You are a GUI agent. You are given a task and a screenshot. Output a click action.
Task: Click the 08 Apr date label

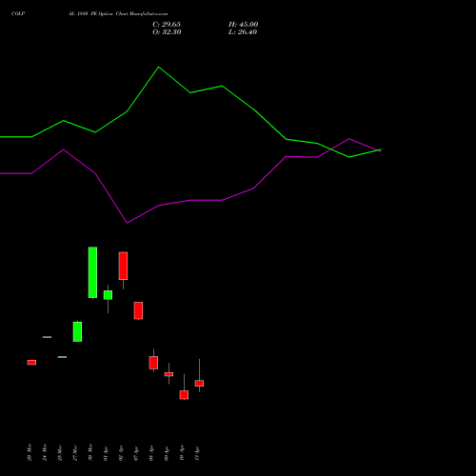point(151,453)
